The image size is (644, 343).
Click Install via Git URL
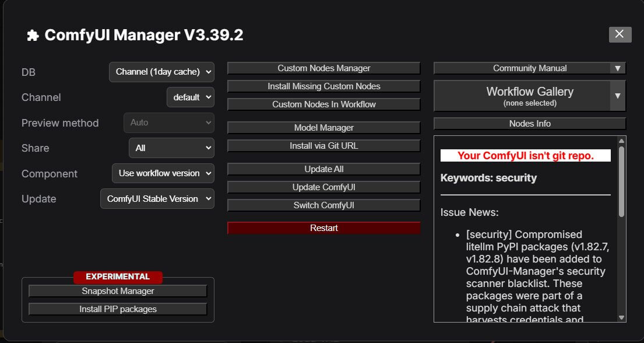click(x=323, y=146)
